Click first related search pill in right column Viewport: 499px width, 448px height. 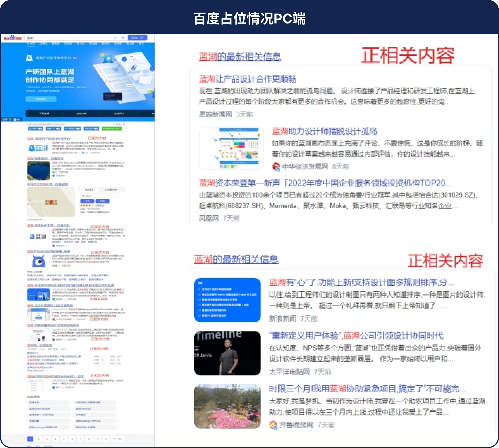(x=95, y=402)
